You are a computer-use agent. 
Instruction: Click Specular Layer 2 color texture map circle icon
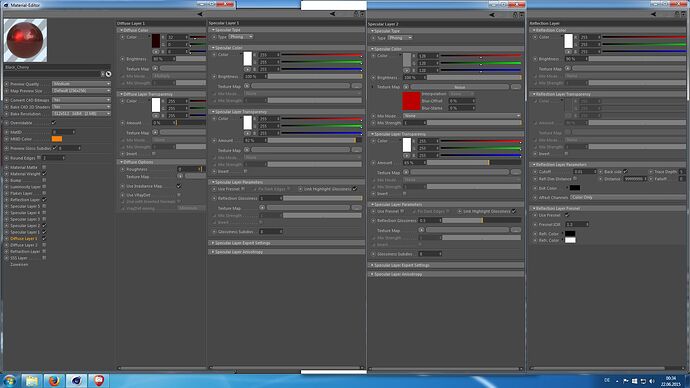tap(406, 87)
